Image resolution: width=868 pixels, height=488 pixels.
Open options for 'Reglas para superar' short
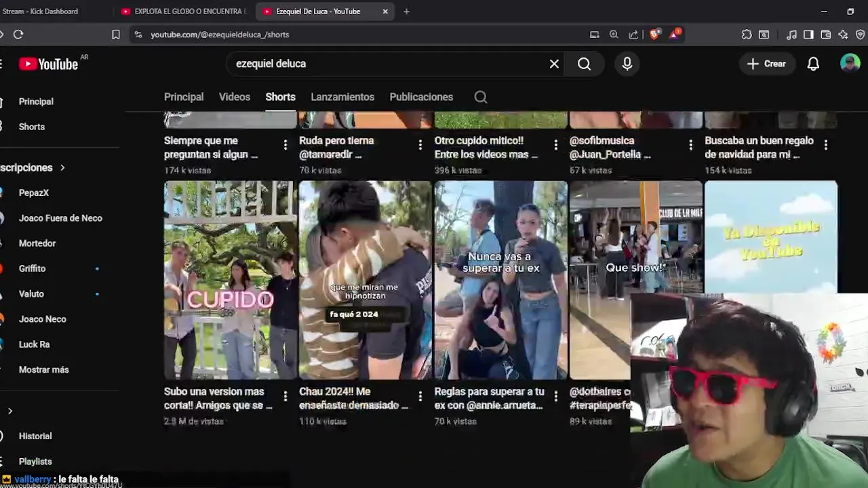(x=556, y=396)
